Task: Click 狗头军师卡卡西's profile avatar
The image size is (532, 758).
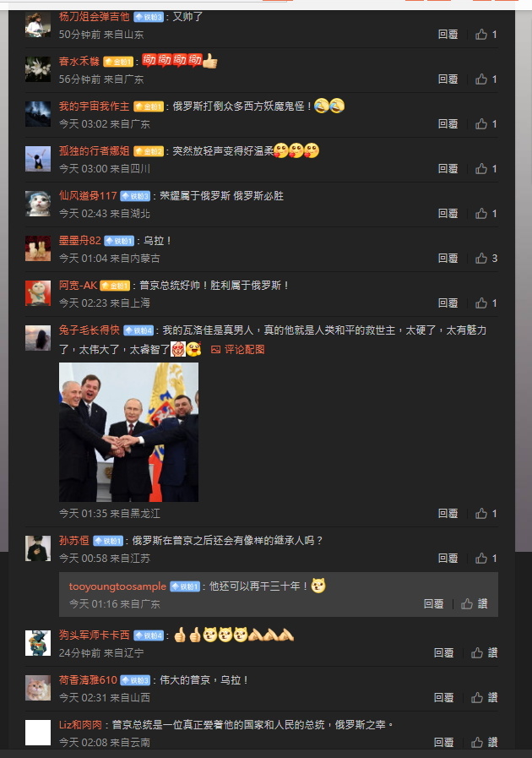Action: pos(38,643)
